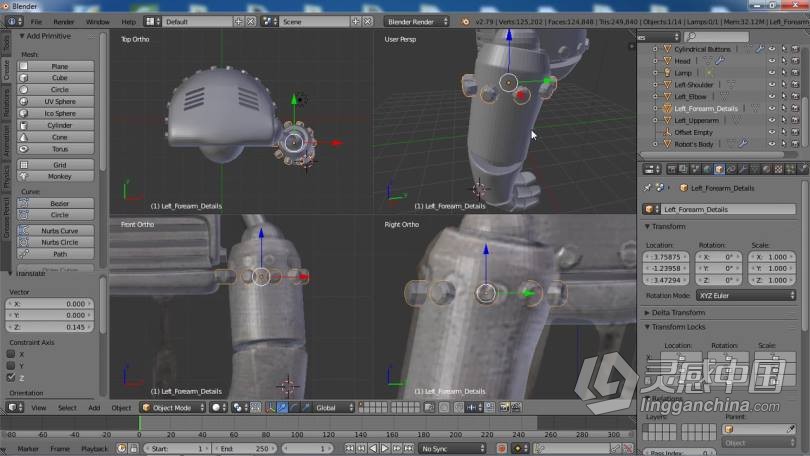Screen dimensions: 810x456
Task: Click the OpenGL render animation icon
Action: click(x=516, y=407)
